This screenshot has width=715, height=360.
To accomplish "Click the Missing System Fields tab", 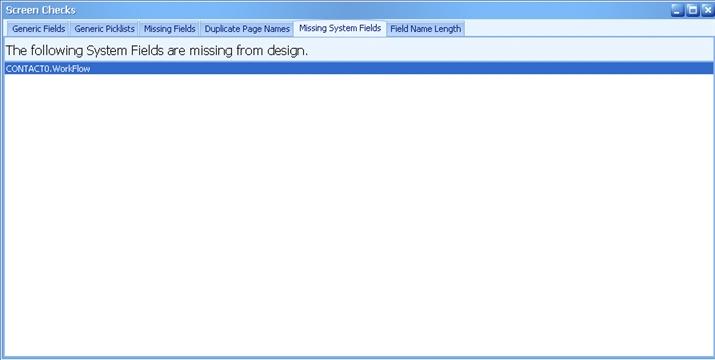I will [340, 28].
